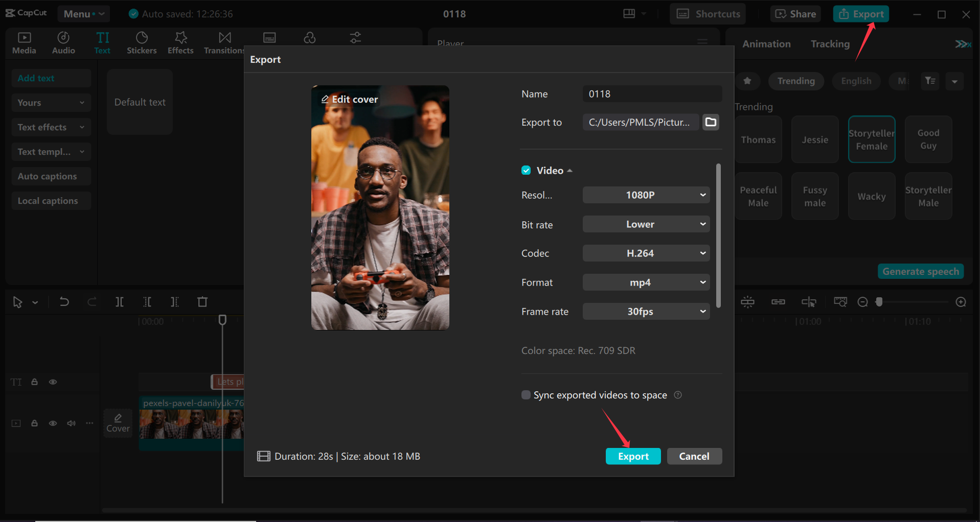Expand the Bit rate dropdown
This screenshot has width=980, height=522.
(646, 224)
